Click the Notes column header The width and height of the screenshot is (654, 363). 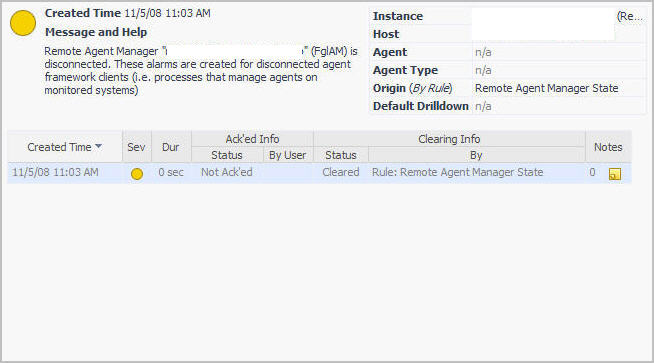coord(608,147)
